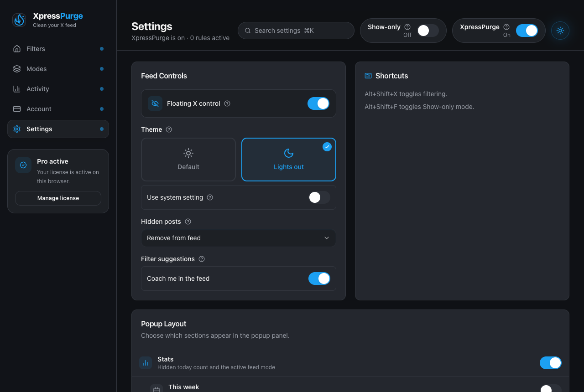Click the help icon beside Filter suggestions
584x392 pixels.
[202, 259]
